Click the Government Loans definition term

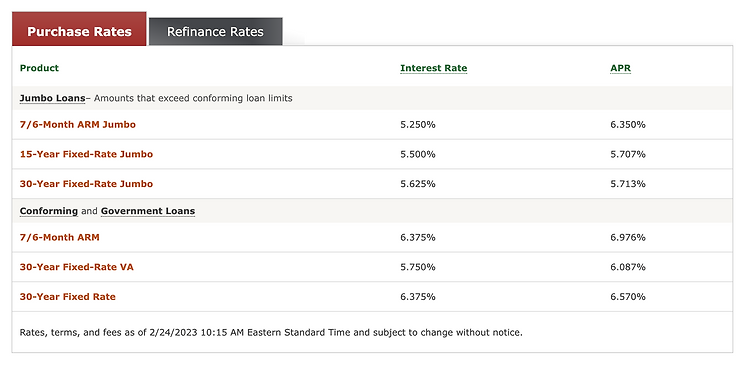pos(148,211)
